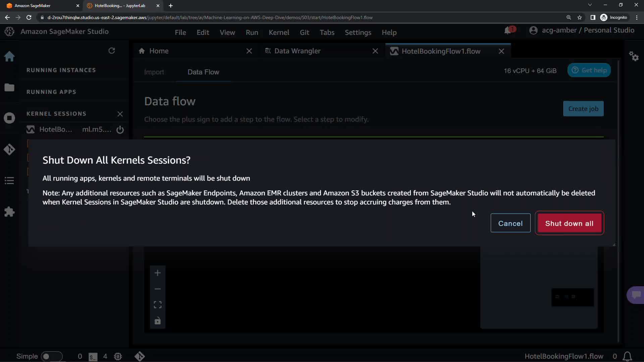
Task: Expand the Running Instances section
Action: [61, 70]
